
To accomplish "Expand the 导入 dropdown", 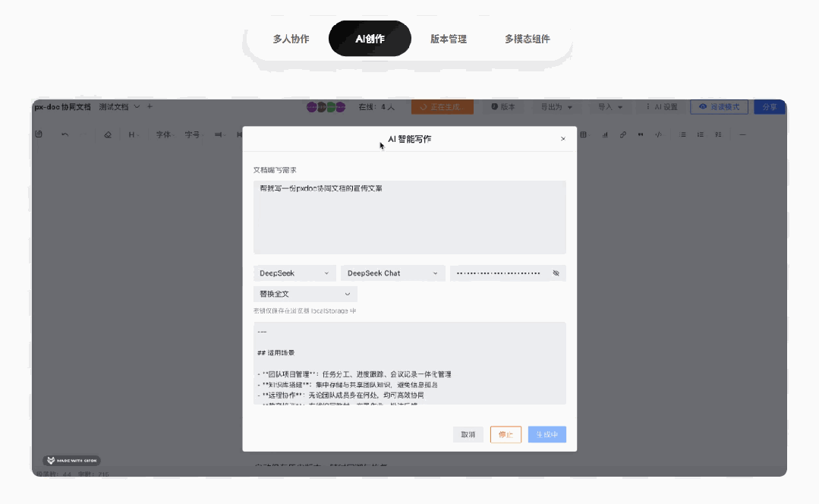I will [x=610, y=107].
